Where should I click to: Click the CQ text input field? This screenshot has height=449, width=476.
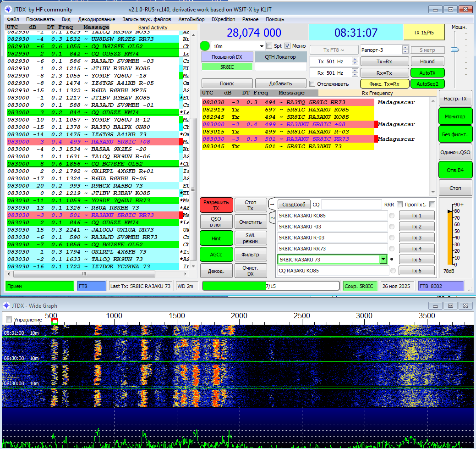(351, 204)
